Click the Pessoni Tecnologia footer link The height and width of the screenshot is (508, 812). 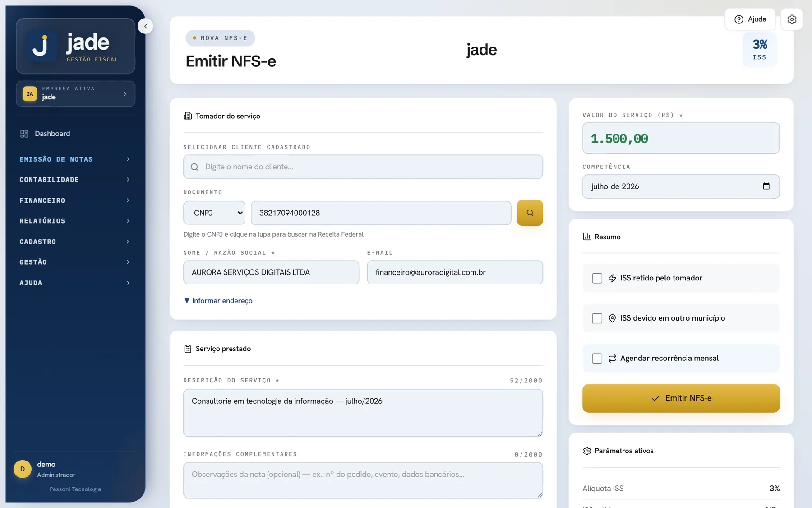(x=75, y=489)
